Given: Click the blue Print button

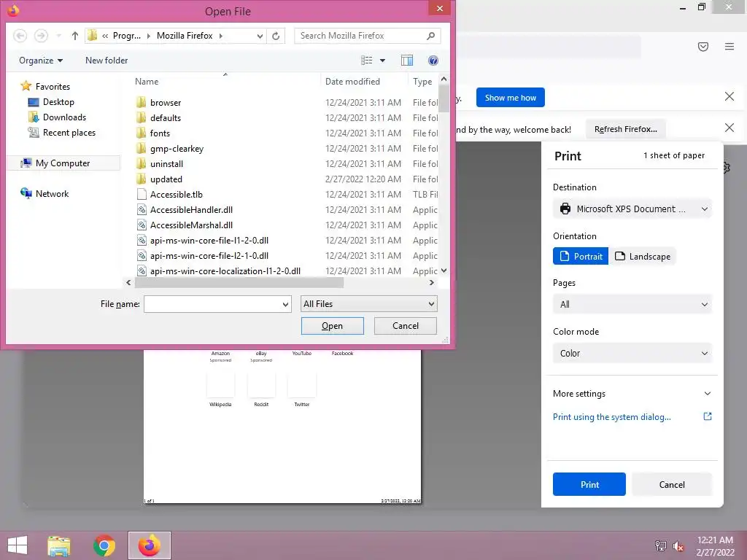Looking at the screenshot, I should [x=589, y=484].
